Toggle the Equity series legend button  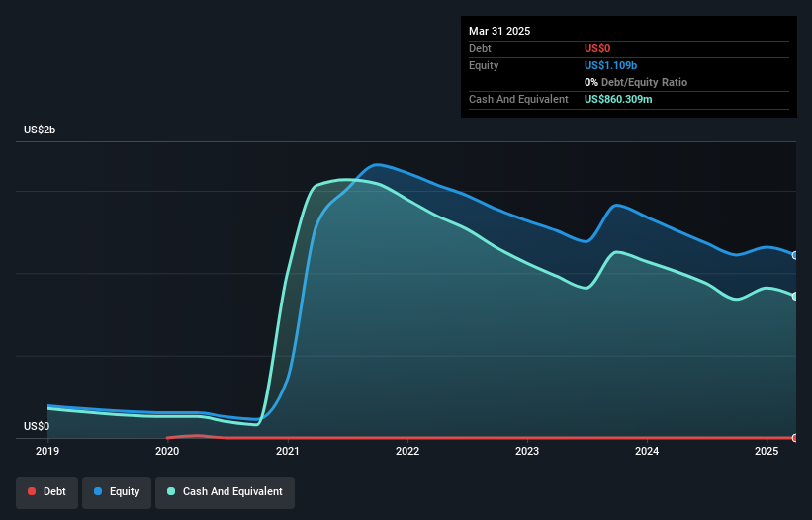[117, 492]
